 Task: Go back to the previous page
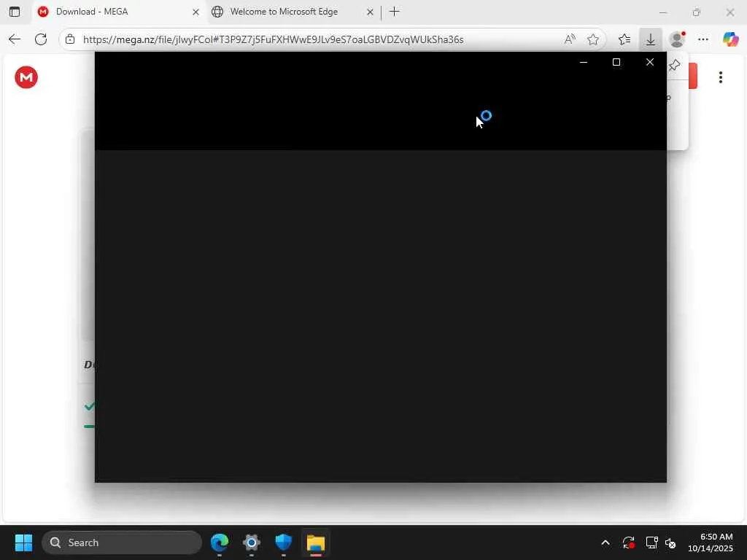(15, 39)
